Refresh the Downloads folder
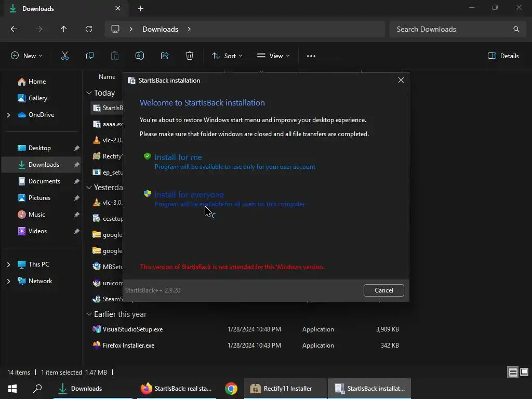 point(89,29)
